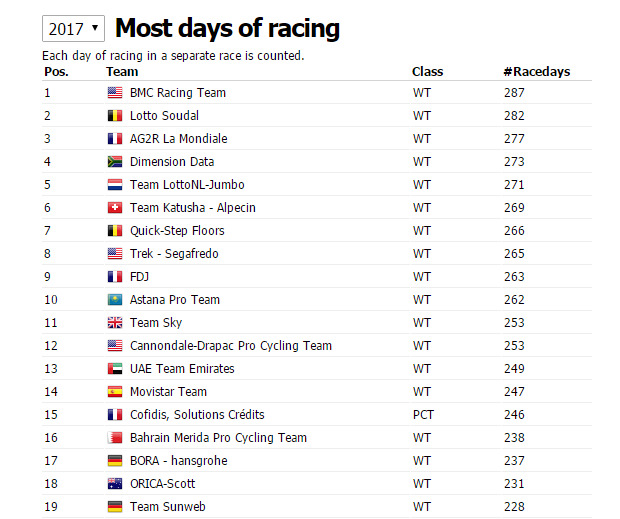Click the UAE flag beside UAE Team Emirates
Viewport: 620px width, 519px height.
115,368
